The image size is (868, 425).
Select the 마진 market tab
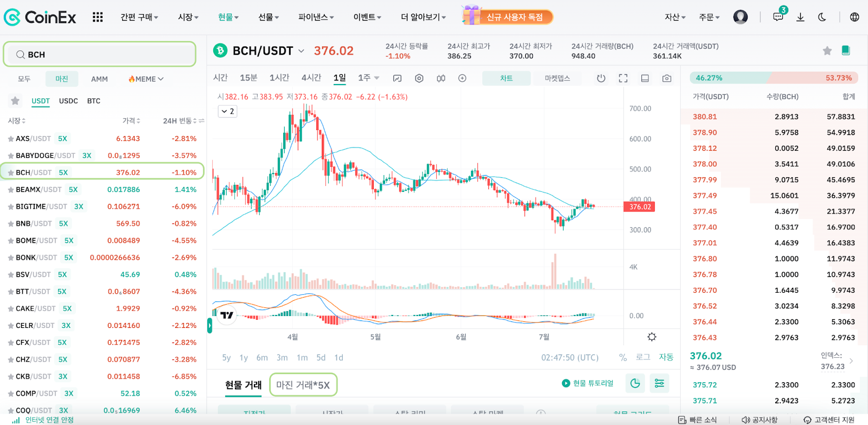[x=62, y=79]
